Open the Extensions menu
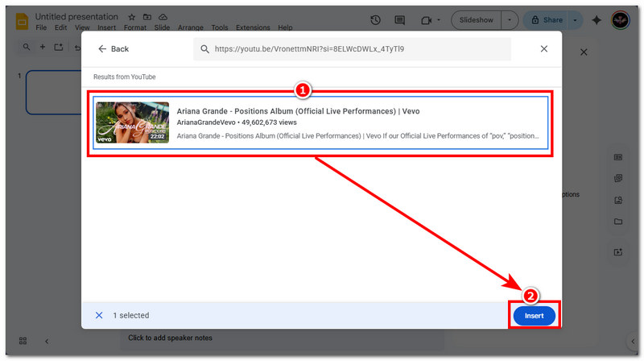 click(252, 28)
